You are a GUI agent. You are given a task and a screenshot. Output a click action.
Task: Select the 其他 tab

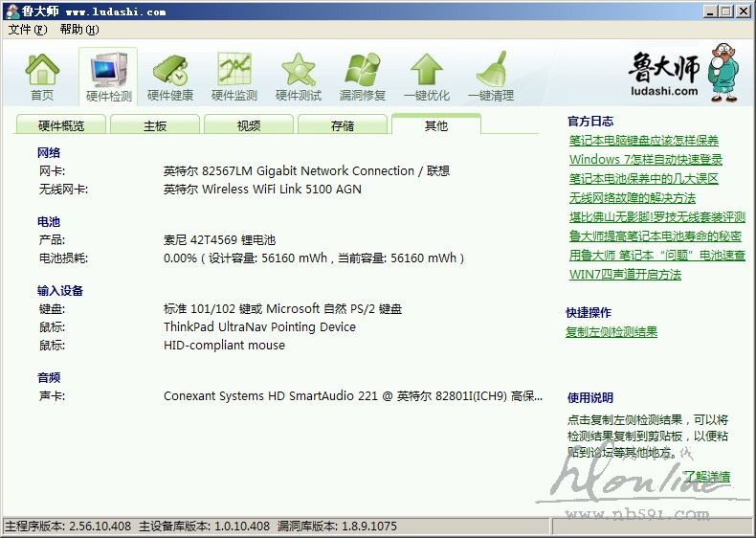point(436,124)
